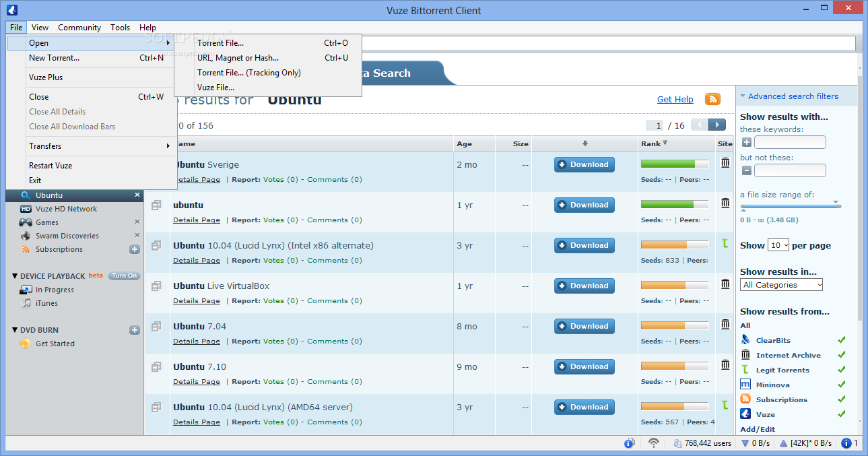Click the info alert icon in status bar
The width and height of the screenshot is (868, 456).
tap(846, 443)
